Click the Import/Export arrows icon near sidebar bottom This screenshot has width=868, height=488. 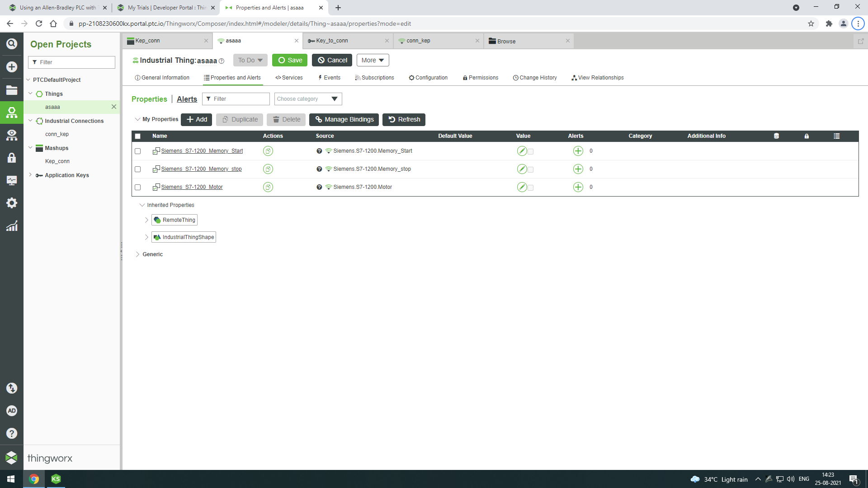pos(11,388)
